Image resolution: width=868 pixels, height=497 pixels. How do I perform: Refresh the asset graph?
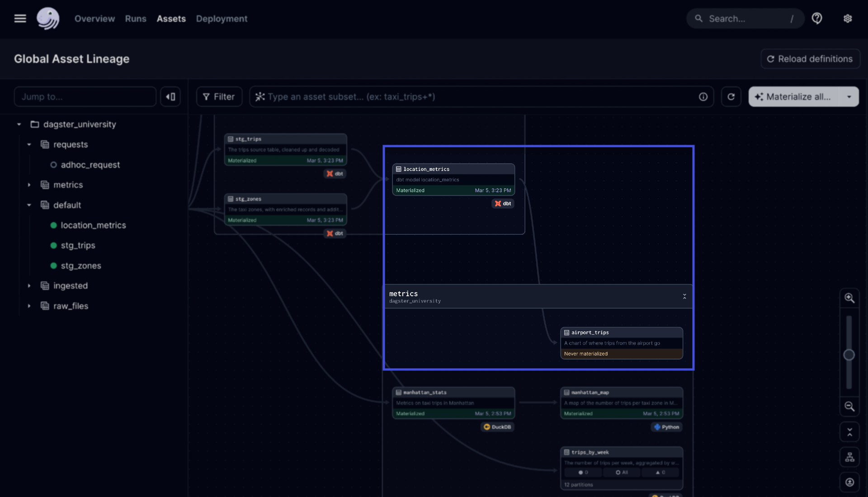(731, 97)
